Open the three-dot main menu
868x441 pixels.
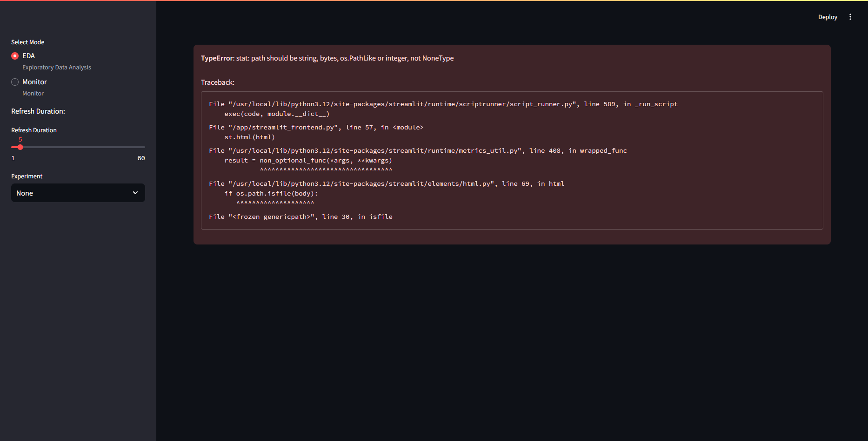pos(850,17)
